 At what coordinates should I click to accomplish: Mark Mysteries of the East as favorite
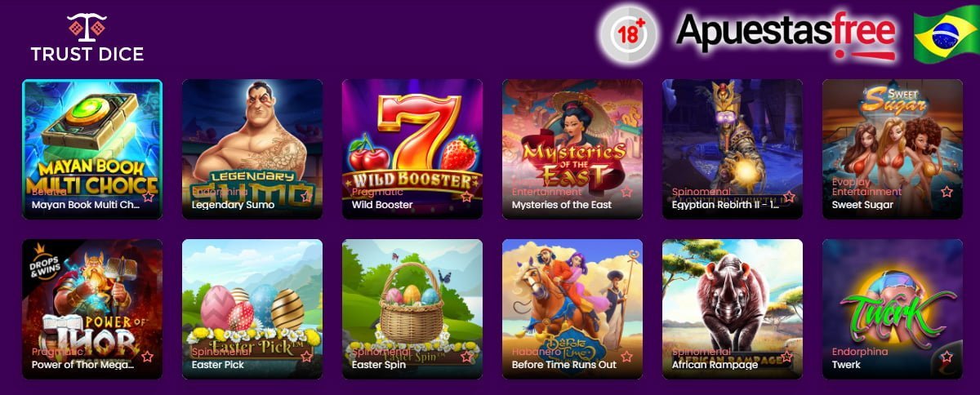[x=626, y=193]
